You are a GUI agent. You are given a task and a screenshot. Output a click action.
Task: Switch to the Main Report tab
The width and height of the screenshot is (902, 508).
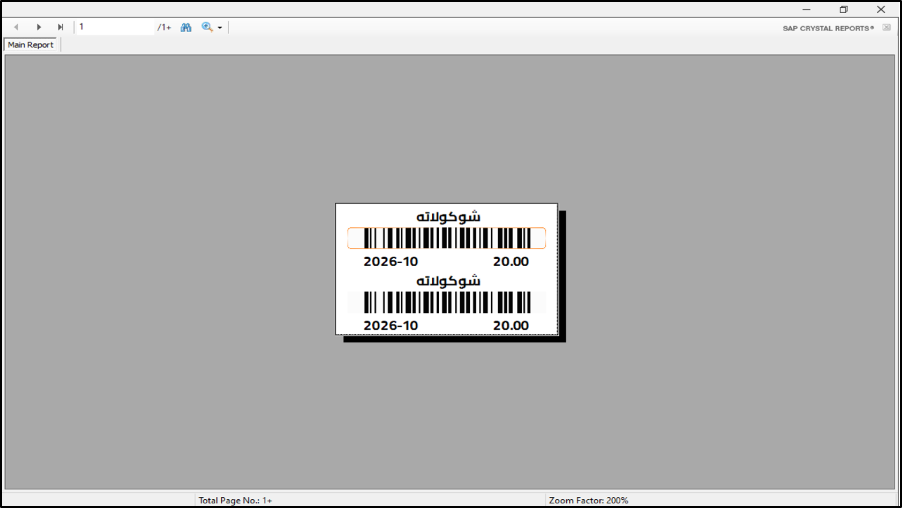(31, 45)
